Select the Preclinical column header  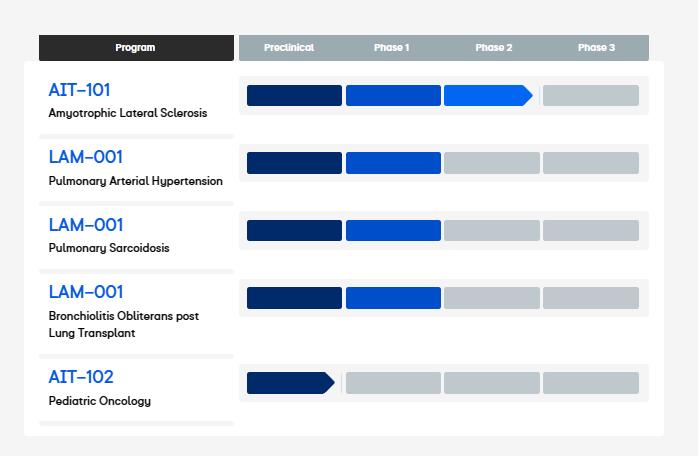click(289, 48)
